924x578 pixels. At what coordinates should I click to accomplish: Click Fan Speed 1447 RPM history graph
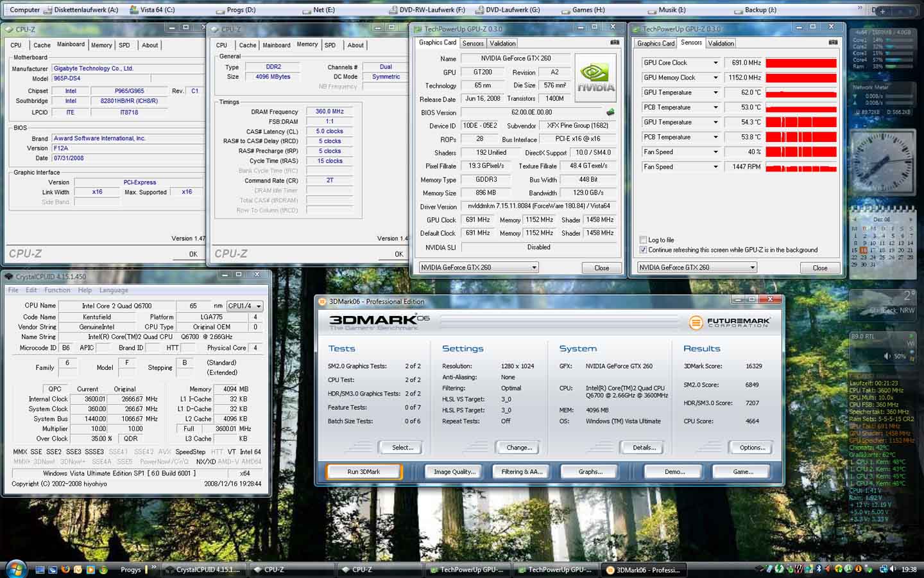tap(801, 167)
